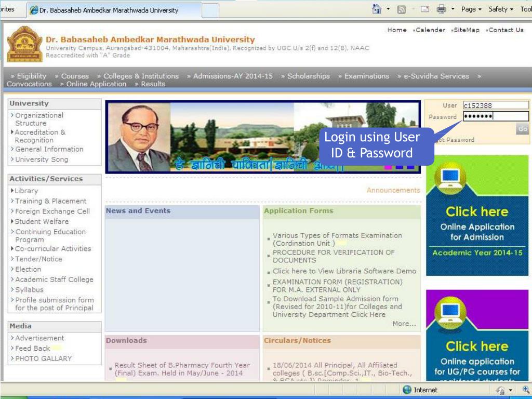Click the IE Home toolbar icon
The image size is (532, 399).
pos(377,9)
